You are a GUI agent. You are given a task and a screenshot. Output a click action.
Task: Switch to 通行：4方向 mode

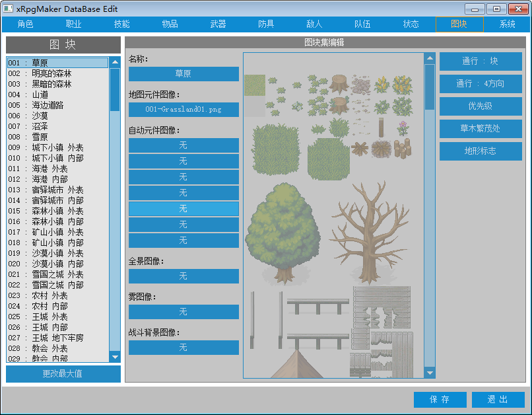[481, 84]
